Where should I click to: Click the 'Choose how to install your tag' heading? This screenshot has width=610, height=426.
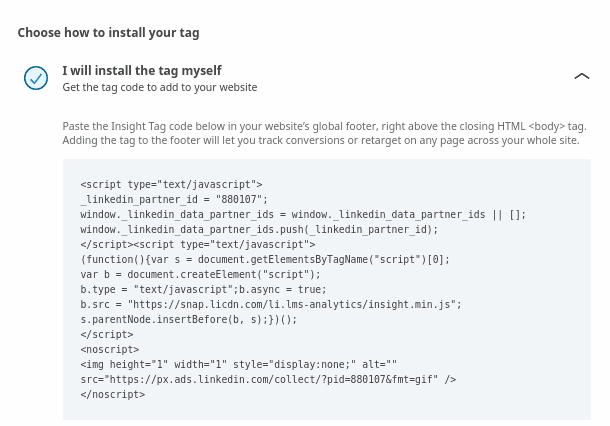click(x=108, y=33)
